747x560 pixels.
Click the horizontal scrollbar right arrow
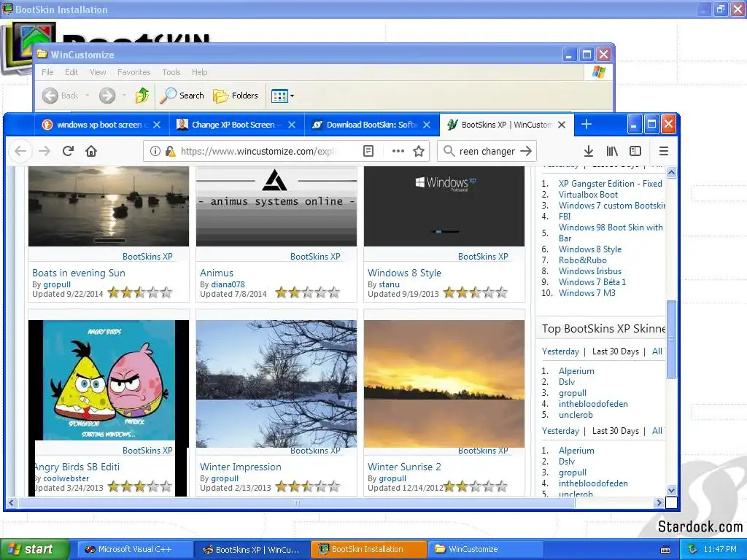(x=659, y=502)
